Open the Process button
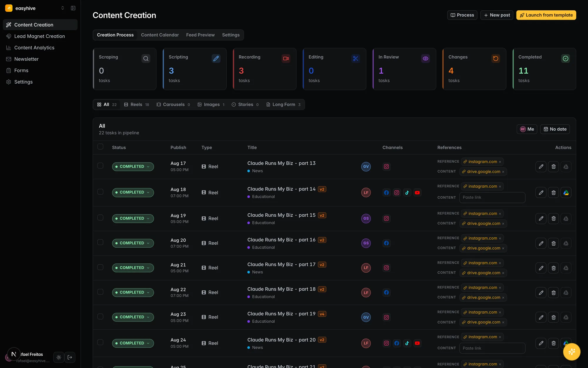 tap(462, 15)
